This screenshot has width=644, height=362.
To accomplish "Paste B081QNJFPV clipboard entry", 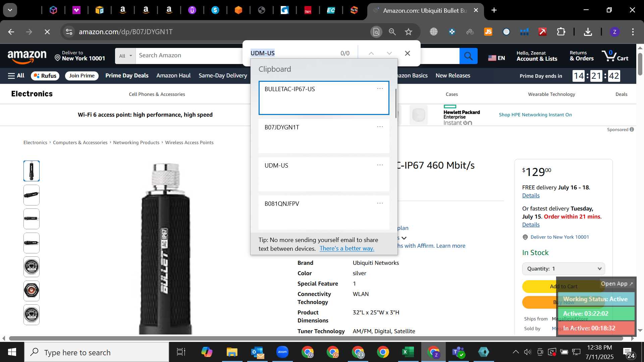I will point(324,213).
